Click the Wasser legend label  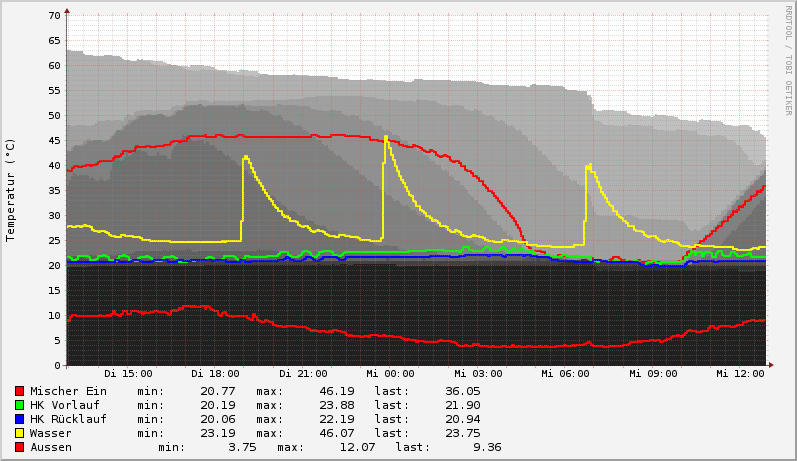point(50,433)
